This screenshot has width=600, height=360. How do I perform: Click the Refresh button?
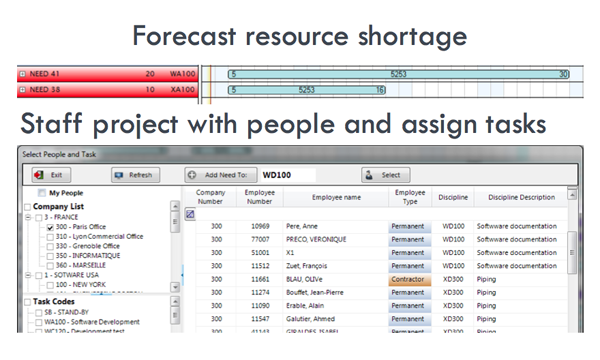click(x=135, y=175)
